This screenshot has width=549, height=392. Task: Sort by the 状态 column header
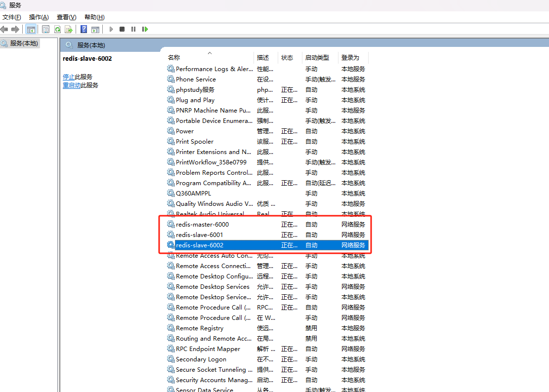tap(287, 58)
